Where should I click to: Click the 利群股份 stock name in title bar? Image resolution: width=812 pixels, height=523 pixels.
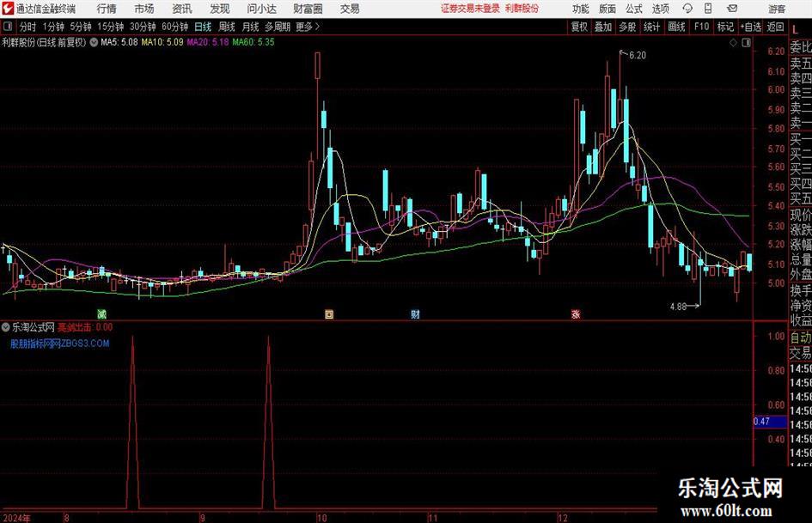coord(522,9)
